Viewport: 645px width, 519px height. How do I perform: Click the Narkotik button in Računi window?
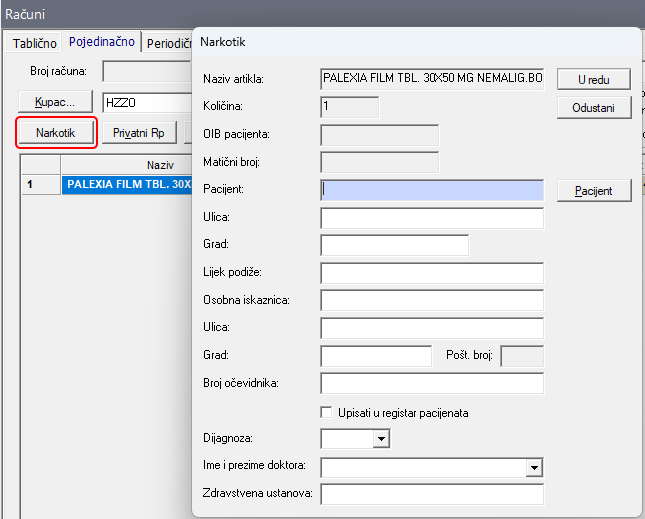(x=56, y=133)
